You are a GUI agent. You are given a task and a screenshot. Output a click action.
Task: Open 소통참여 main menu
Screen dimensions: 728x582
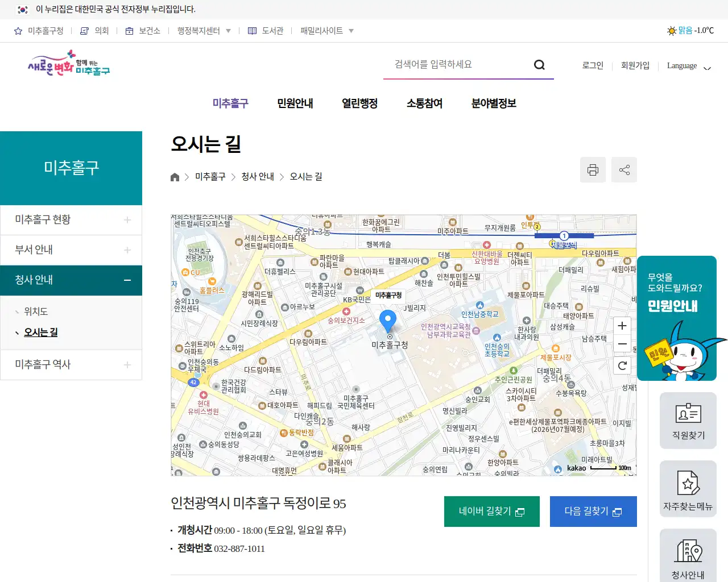point(424,103)
